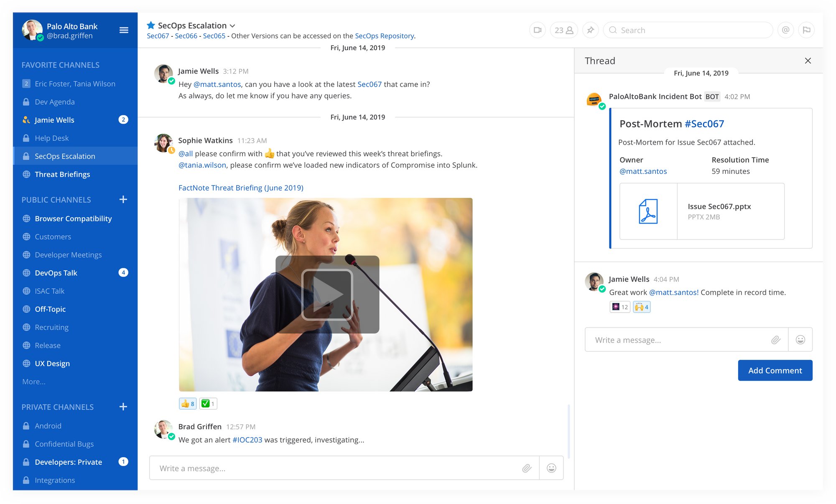The height and width of the screenshot is (504, 836).
Task: Create a private channel using the plus icon
Action: coord(123,407)
